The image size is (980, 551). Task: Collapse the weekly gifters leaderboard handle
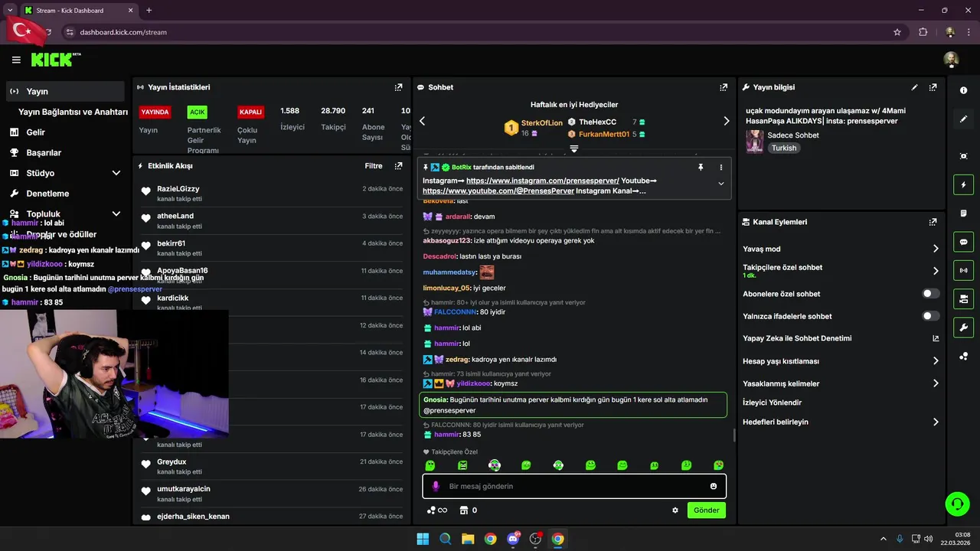coord(573,148)
